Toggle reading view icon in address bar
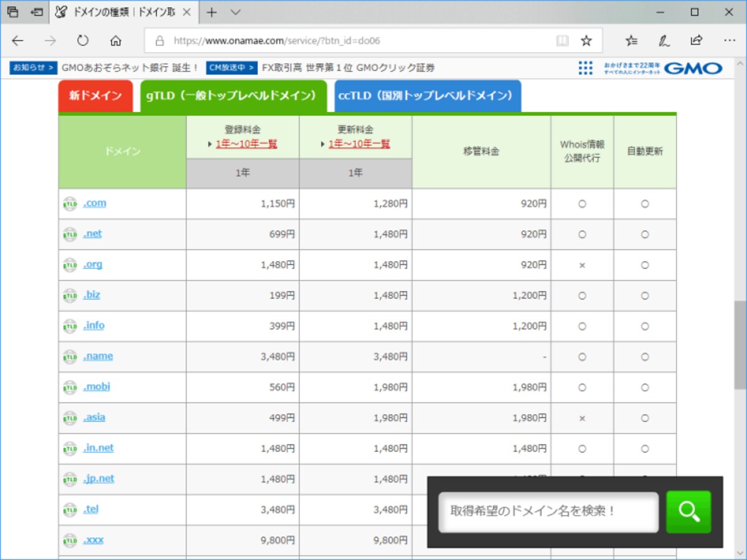The width and height of the screenshot is (747, 560). [562, 41]
